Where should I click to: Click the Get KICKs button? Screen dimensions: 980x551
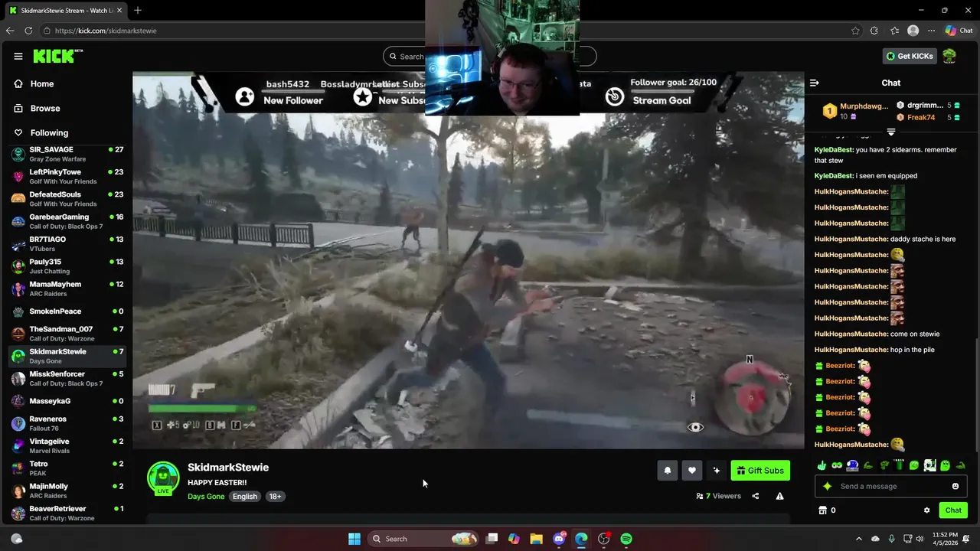(910, 56)
